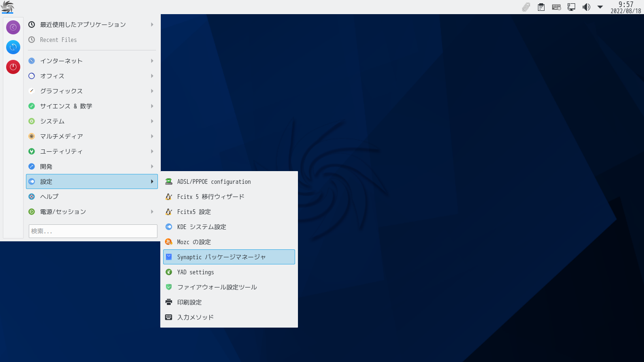This screenshot has width=644, height=362.
Task: Expand the ユーティリティ category
Action: click(x=92, y=151)
